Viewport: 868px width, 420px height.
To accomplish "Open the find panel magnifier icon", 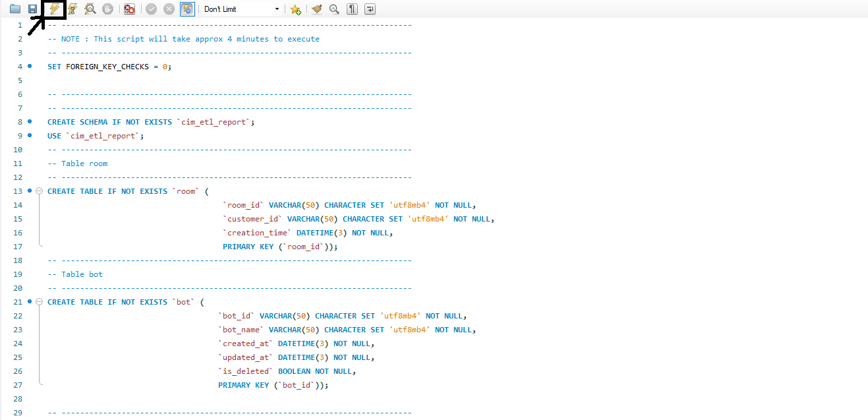I will coord(334,9).
